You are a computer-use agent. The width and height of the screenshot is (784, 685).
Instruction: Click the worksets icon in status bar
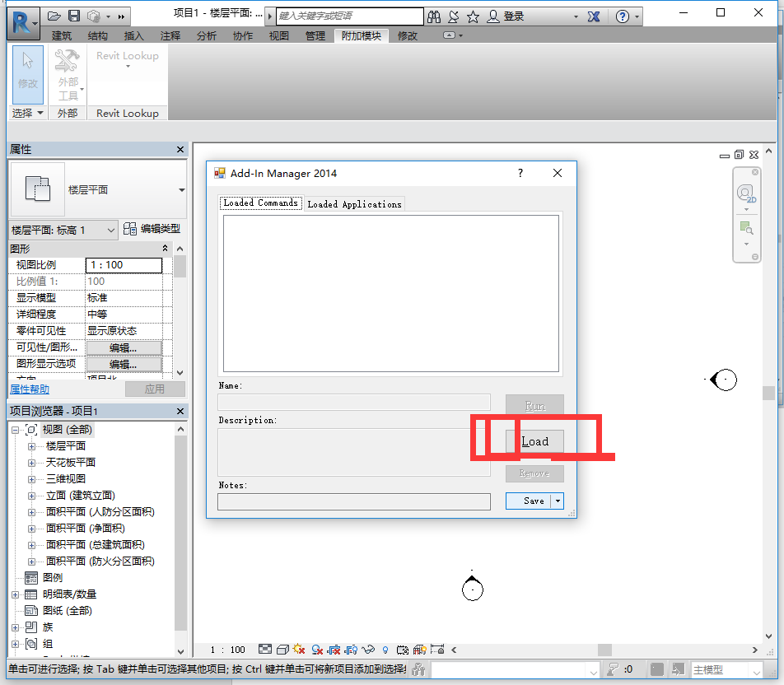click(418, 669)
